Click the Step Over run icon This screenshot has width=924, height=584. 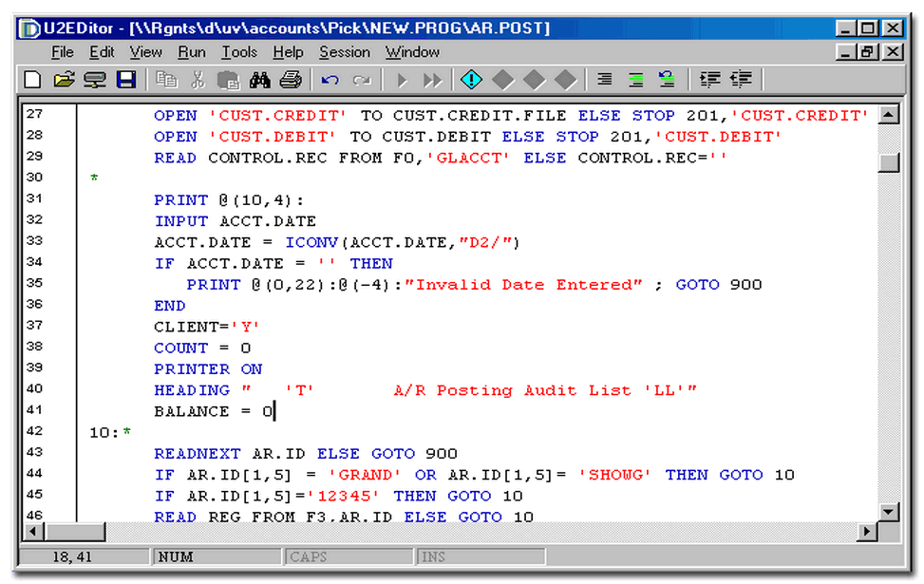tap(432, 80)
